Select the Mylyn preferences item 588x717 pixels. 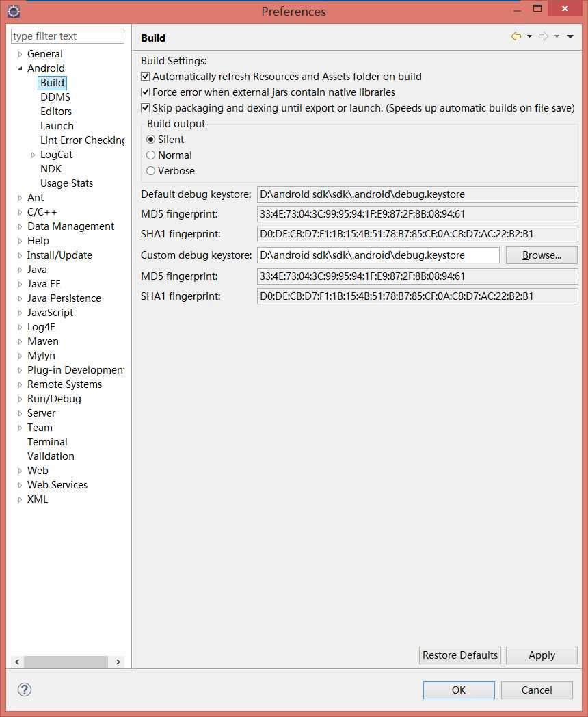tap(41, 356)
